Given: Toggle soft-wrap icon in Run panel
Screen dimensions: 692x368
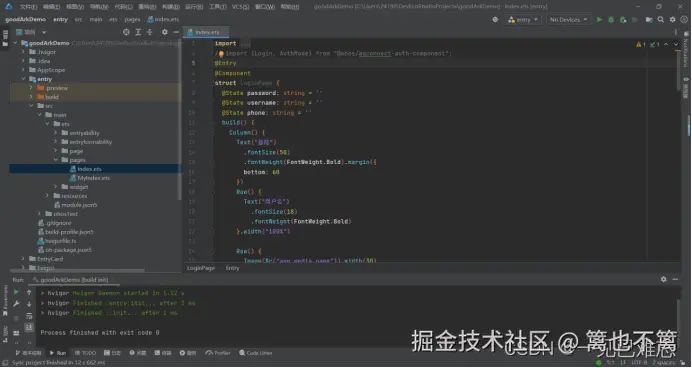Looking at the screenshot, I should coord(29,316).
